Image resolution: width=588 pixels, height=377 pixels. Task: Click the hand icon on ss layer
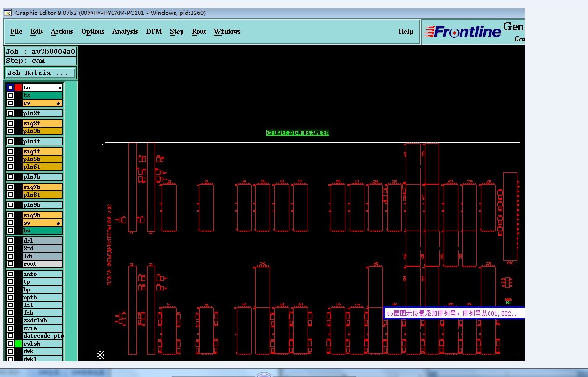(x=59, y=223)
